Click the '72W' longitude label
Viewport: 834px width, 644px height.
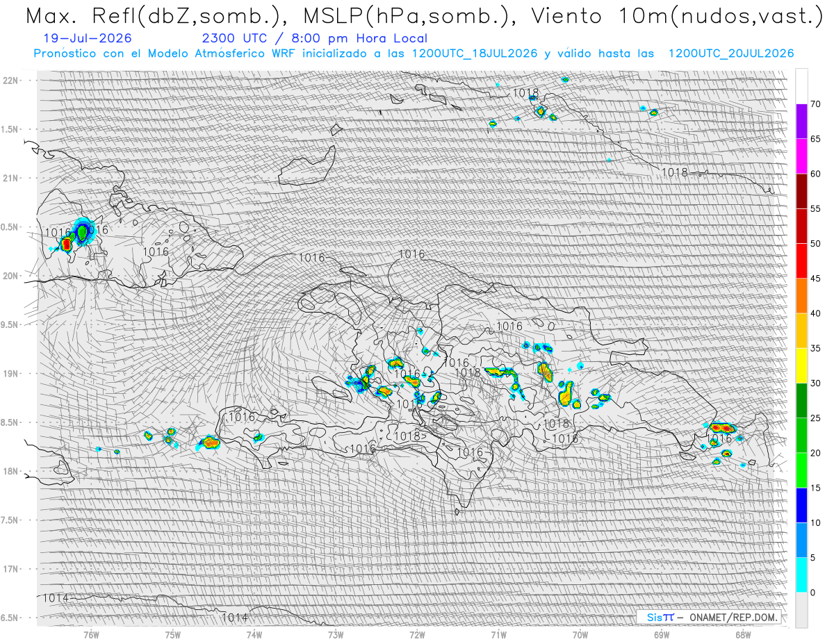pyautogui.click(x=417, y=634)
